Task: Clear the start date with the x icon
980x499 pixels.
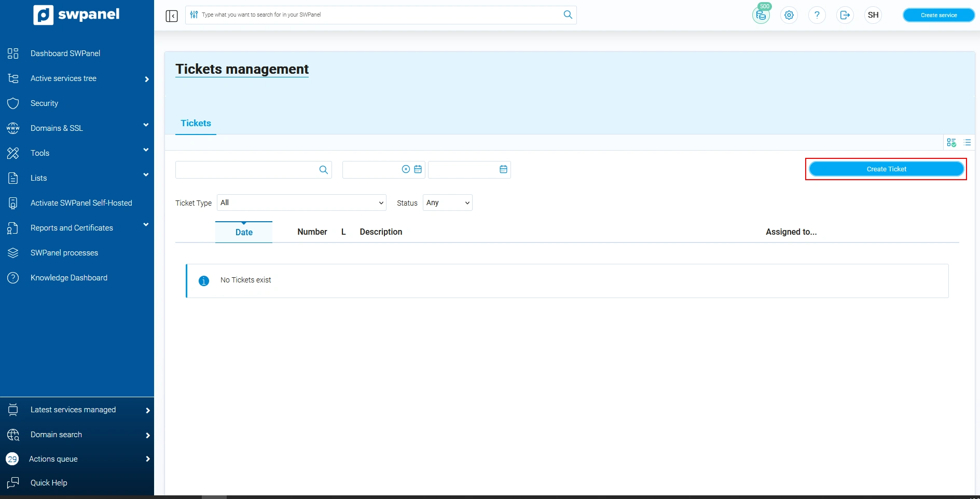Action: pyautogui.click(x=406, y=169)
